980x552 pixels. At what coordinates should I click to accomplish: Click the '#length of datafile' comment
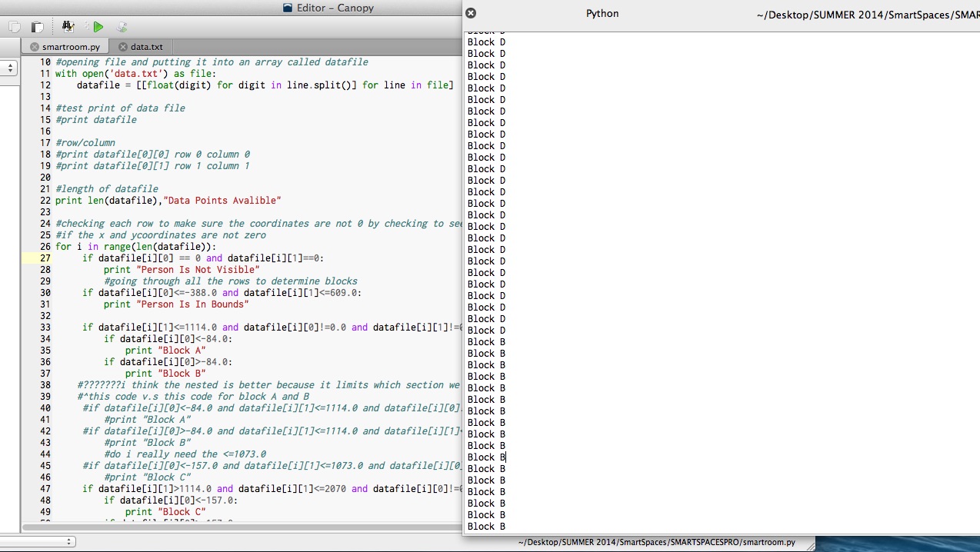point(107,189)
